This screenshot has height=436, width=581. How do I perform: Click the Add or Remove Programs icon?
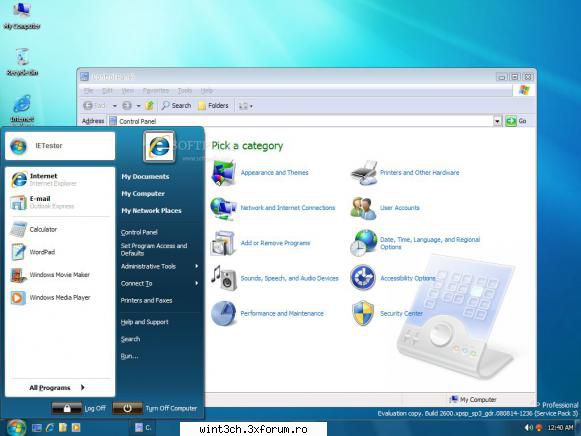(223, 243)
